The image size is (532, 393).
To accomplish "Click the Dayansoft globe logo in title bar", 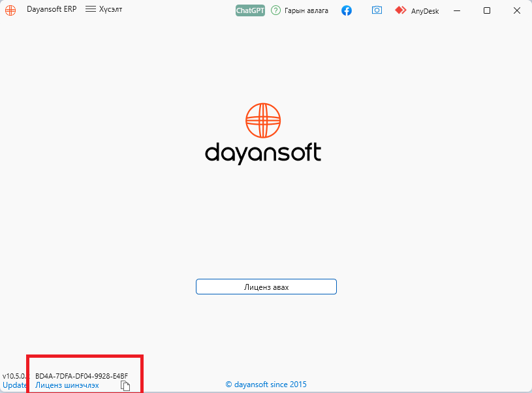I will (x=10, y=10).
